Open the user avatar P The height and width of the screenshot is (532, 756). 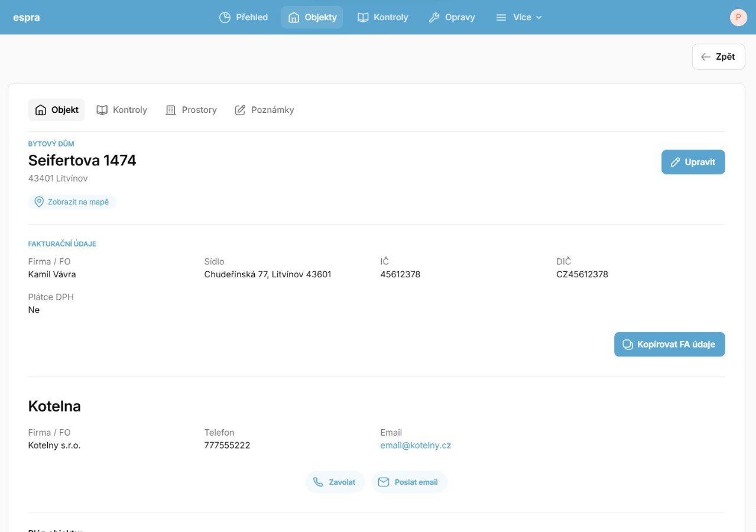pyautogui.click(x=738, y=17)
